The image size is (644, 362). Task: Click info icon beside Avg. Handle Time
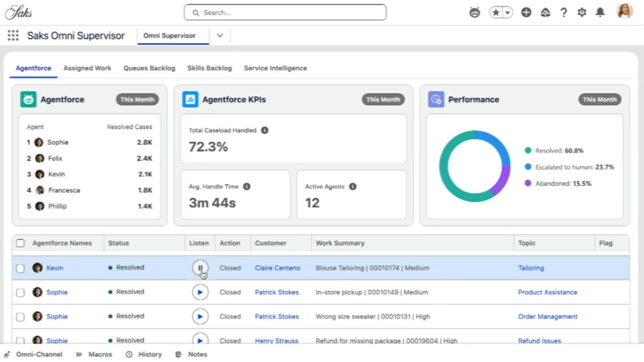[247, 186]
